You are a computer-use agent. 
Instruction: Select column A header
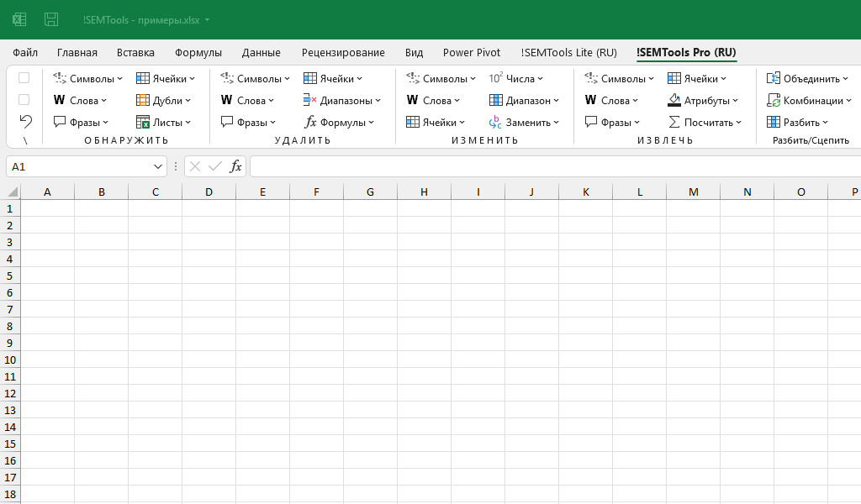pyautogui.click(x=47, y=192)
